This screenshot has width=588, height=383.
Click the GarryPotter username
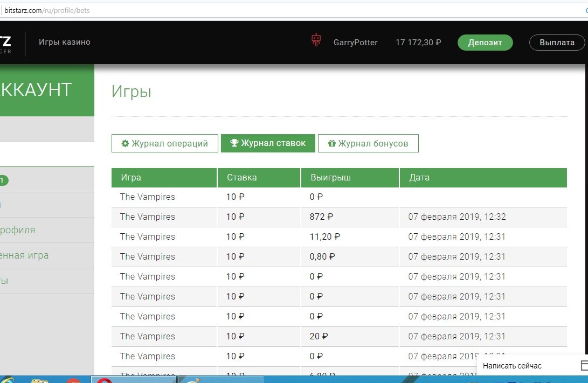(x=355, y=43)
